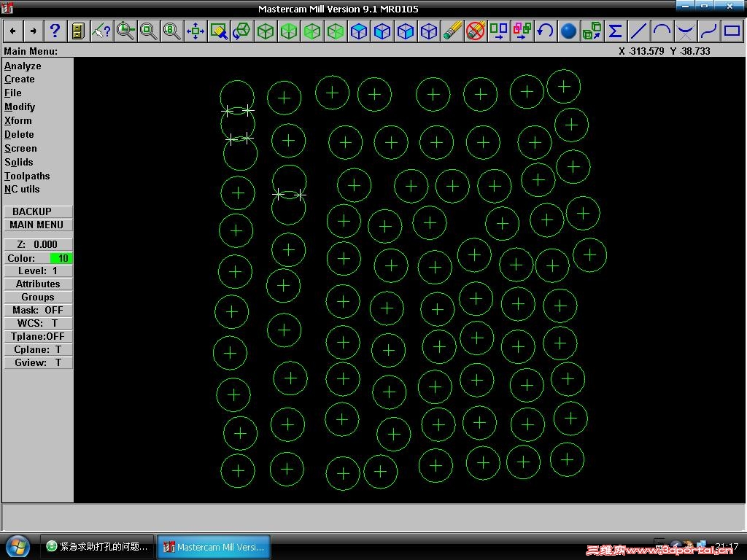Click the Unzoom by 0.8 magnifier icon
747x560 pixels.
coord(171,31)
